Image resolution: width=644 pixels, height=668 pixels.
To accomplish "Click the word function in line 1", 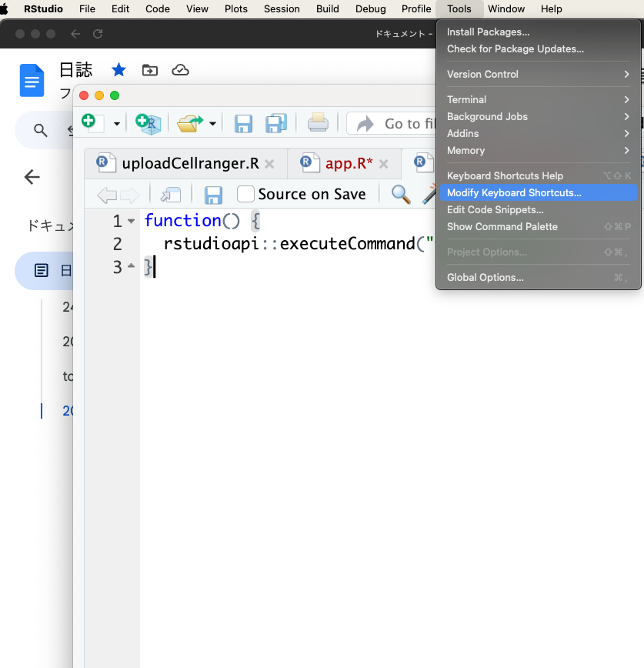I will 182,221.
